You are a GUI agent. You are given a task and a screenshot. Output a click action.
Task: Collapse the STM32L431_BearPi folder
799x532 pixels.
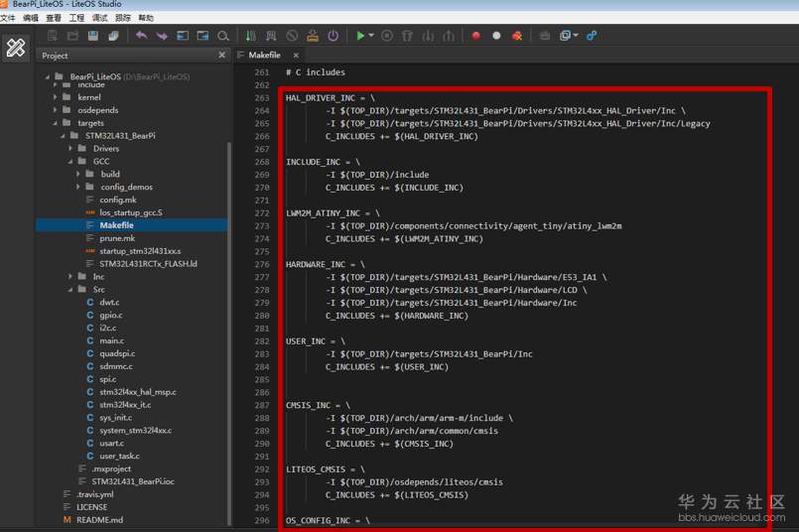(x=63, y=136)
